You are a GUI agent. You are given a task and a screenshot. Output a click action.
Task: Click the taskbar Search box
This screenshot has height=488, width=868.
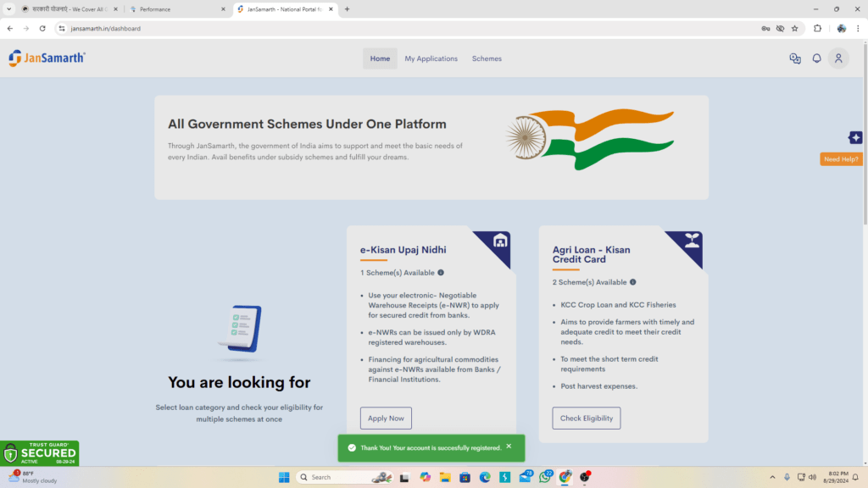345,477
